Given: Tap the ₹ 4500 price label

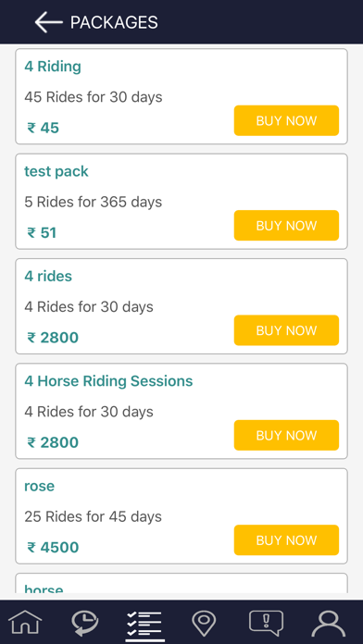Looking at the screenshot, I should pos(53,548).
